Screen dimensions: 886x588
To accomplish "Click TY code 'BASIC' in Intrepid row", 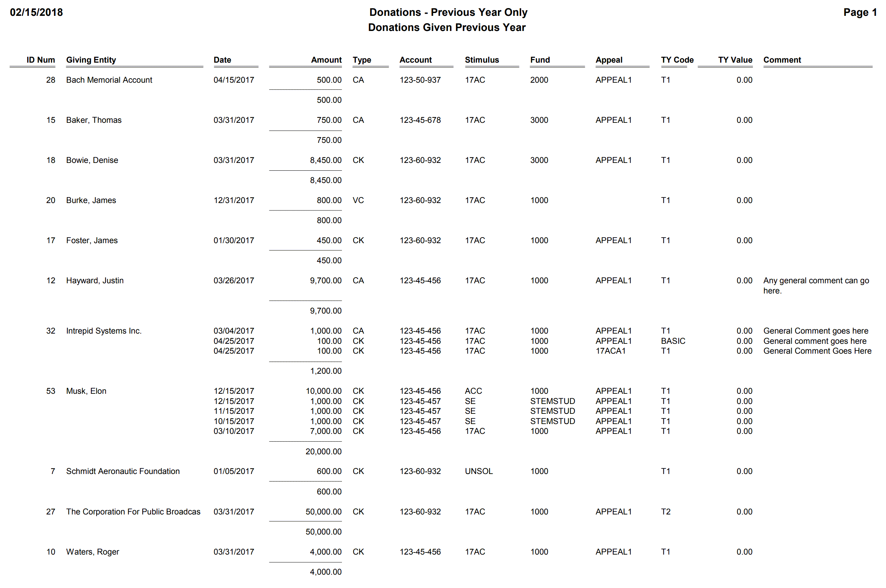I will [673, 341].
